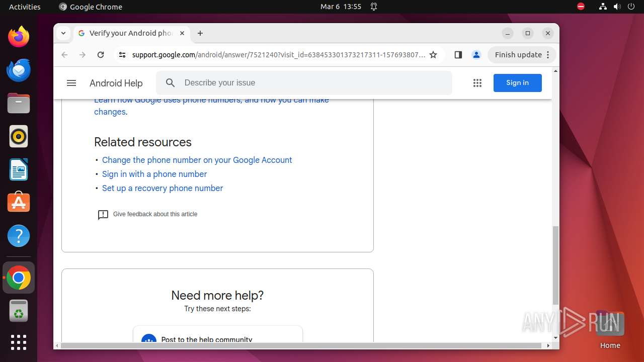
Task: Open the Android Help home link
Action: [x=116, y=83]
